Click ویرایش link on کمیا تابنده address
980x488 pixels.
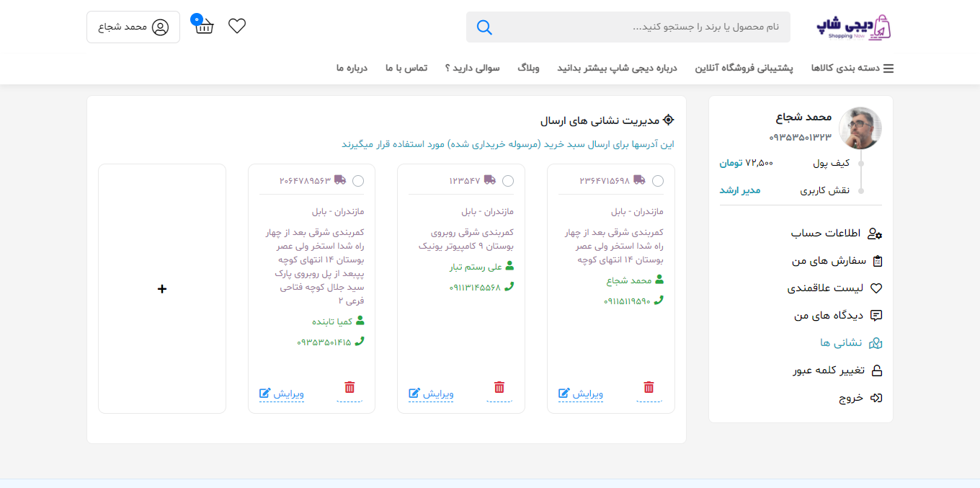pos(282,394)
